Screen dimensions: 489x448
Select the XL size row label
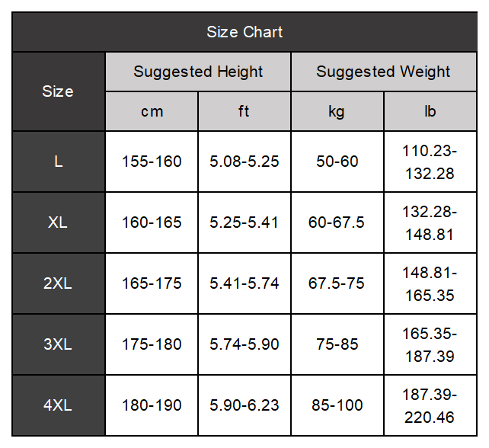click(x=59, y=222)
